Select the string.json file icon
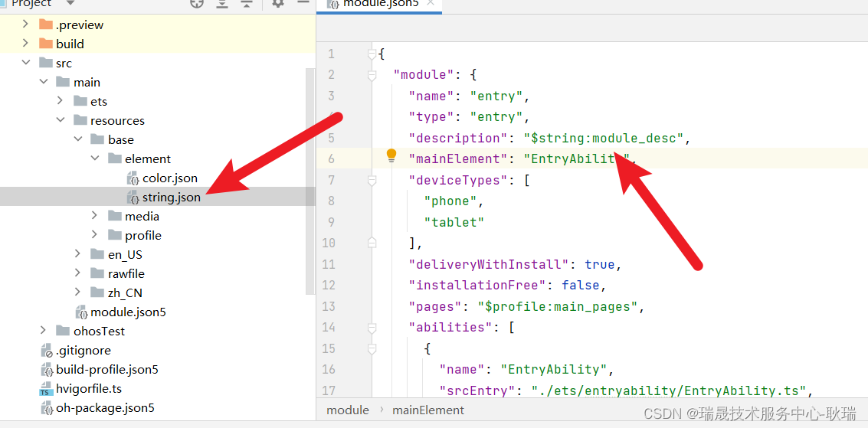868x428 pixels. pos(133,198)
